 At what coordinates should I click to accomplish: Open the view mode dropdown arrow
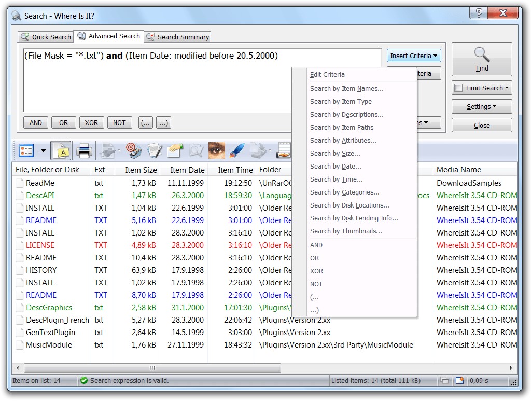click(x=43, y=151)
